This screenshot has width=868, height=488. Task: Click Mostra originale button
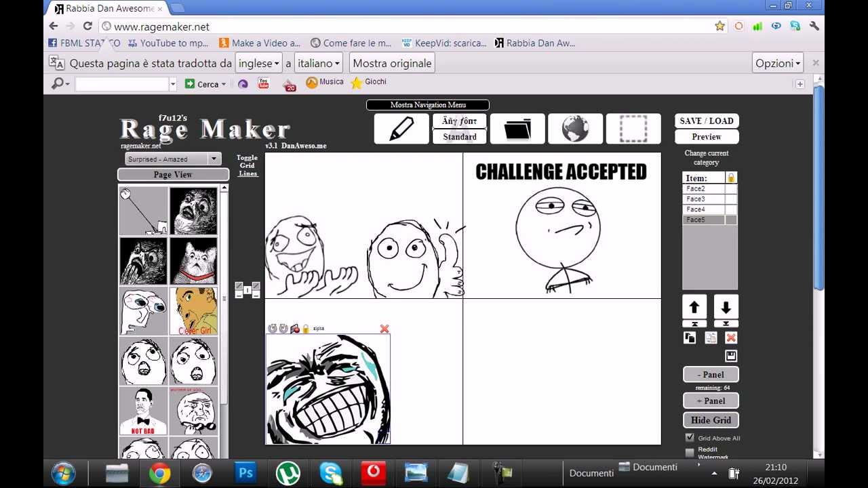pyautogui.click(x=392, y=63)
